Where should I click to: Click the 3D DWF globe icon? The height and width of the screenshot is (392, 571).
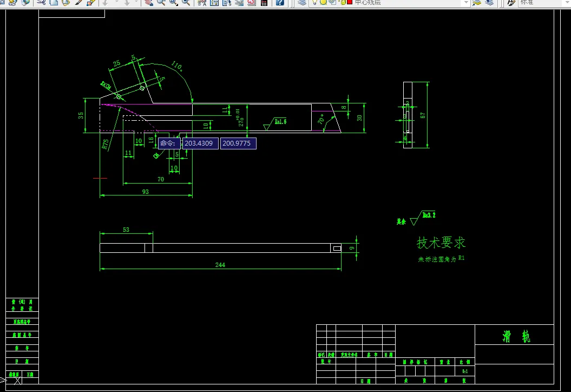25,3
